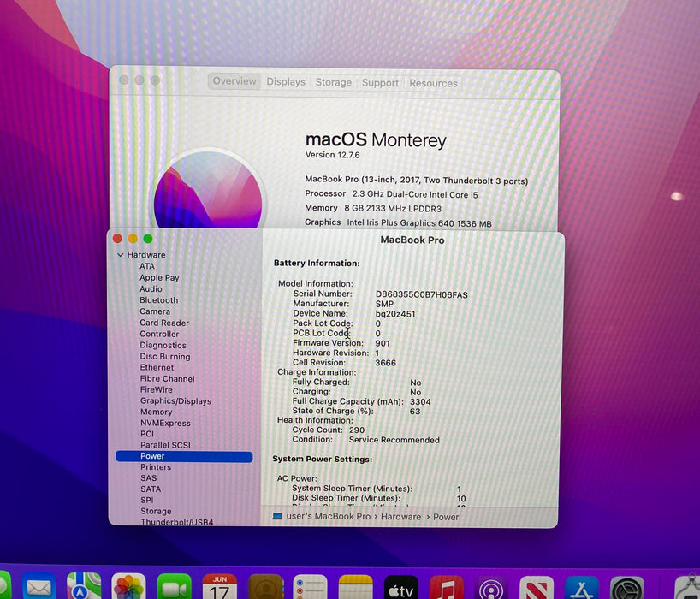The height and width of the screenshot is (599, 700).
Task: Select Disc Burning in the sidebar
Action: pos(165,356)
